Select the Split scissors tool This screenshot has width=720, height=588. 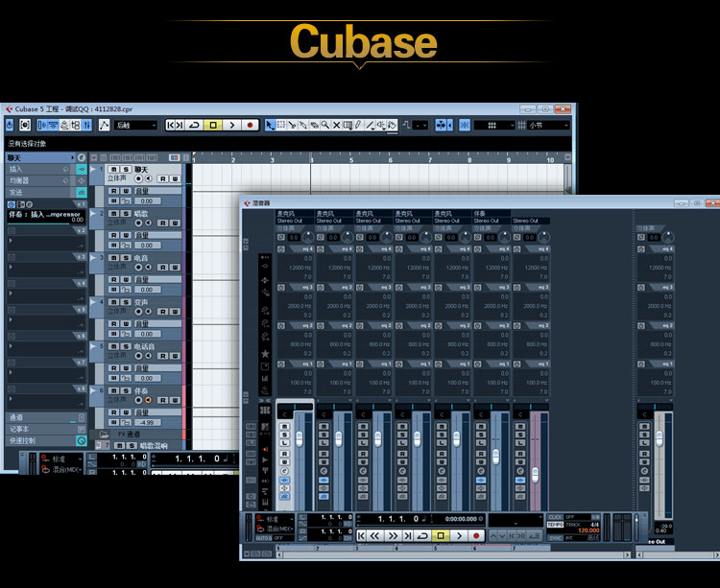tap(292, 125)
